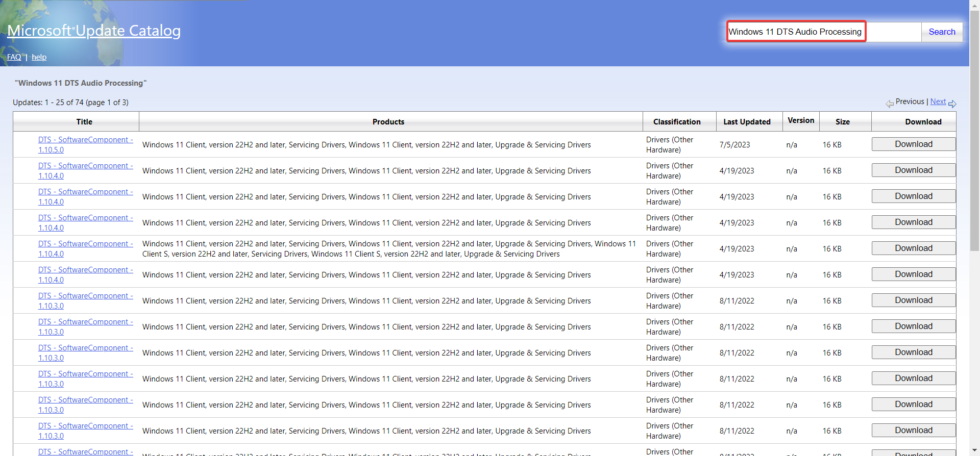Open the help link in header
This screenshot has width=980, height=456.
39,57
